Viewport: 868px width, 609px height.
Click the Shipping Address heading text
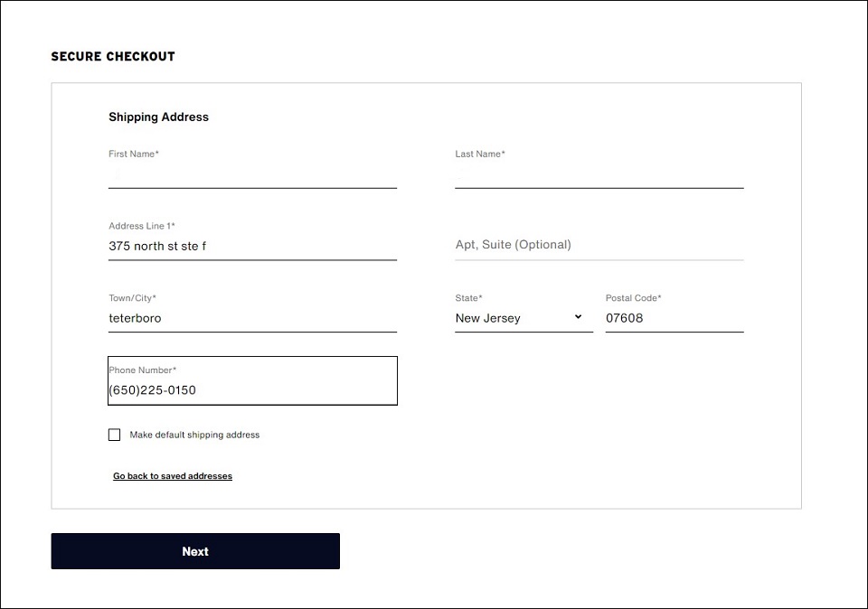[x=158, y=117]
